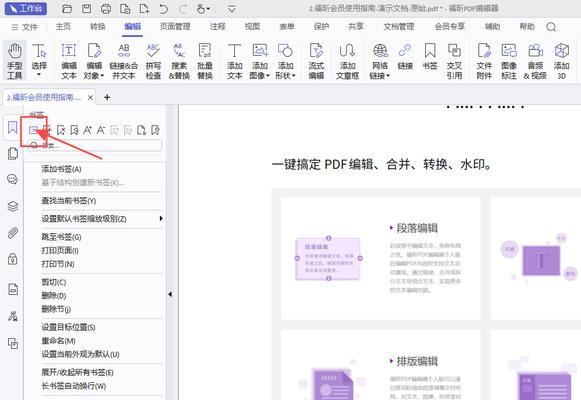
Task: Click the 段落编辑 heading in document
Action: click(x=417, y=228)
